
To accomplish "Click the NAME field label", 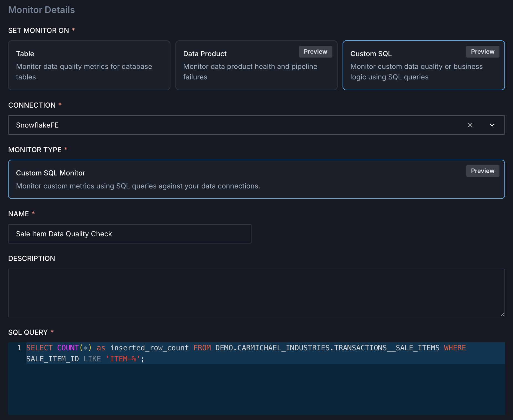I will (x=18, y=214).
